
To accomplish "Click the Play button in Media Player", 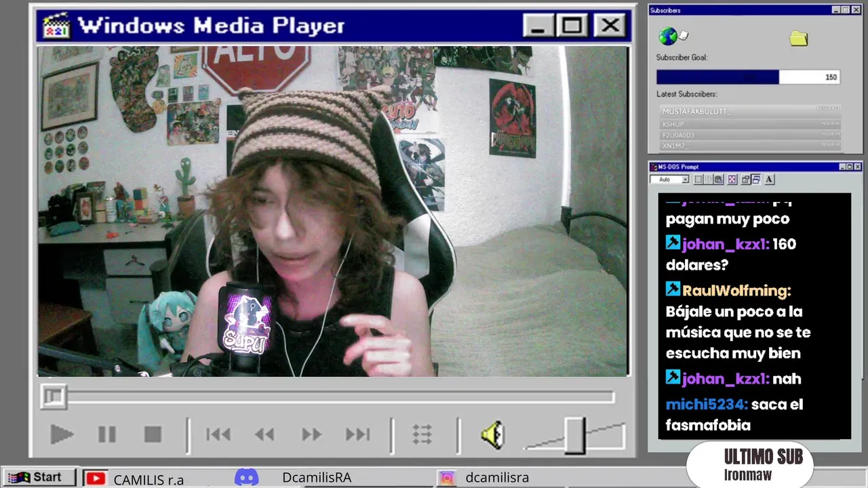I will (62, 434).
